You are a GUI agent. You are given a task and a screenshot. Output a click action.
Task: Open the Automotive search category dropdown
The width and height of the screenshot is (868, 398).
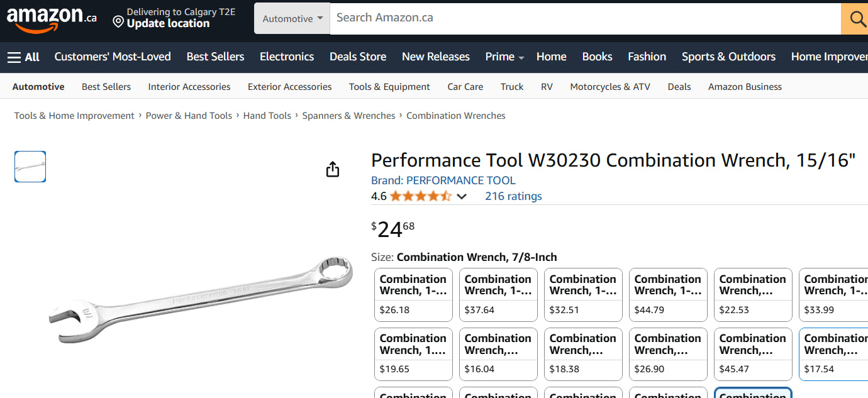pos(292,19)
